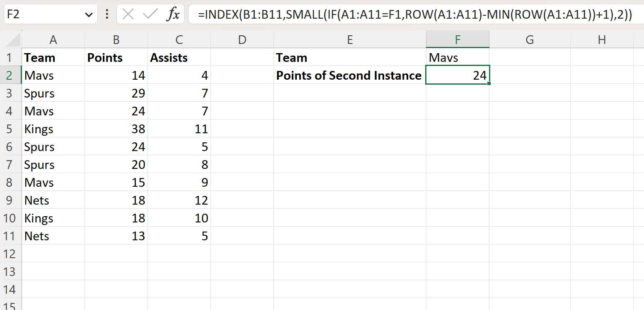Select column A header

click(x=53, y=39)
